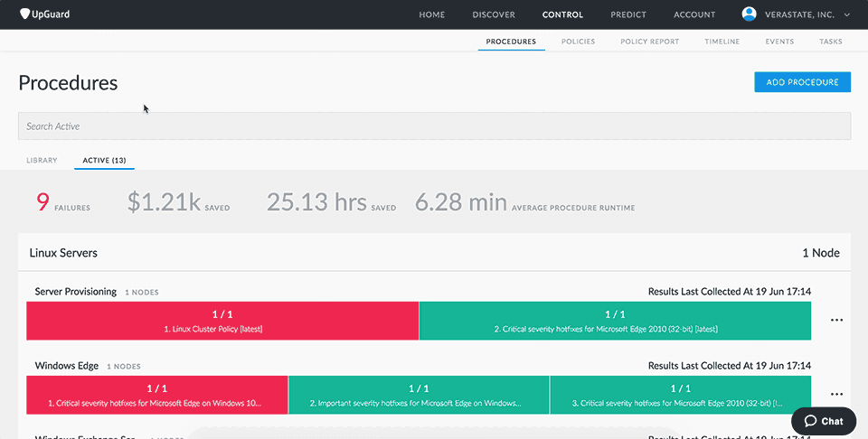Click the 25.13 hrs SAVED statistic

(x=331, y=202)
